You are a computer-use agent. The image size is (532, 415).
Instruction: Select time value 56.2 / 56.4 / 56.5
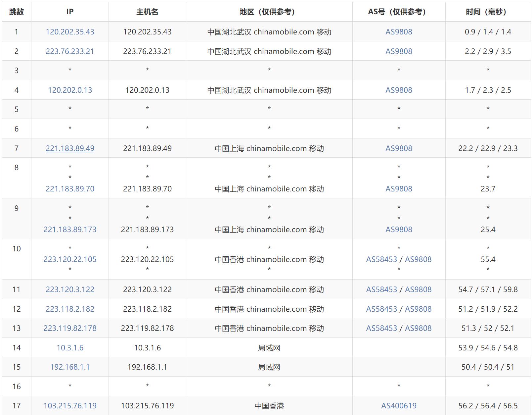point(488,406)
